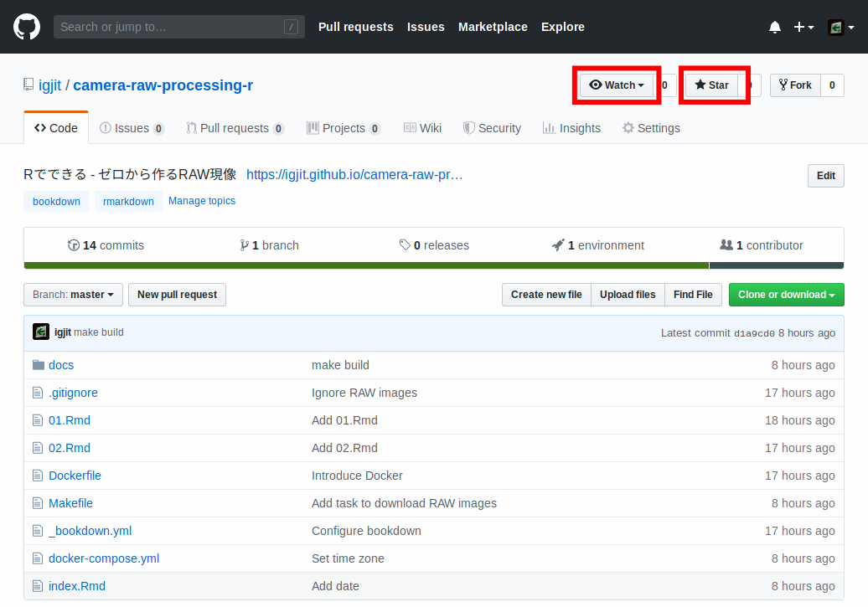Screen dimensions: 868x607
Task: Open the Insights tab
Action: (x=571, y=128)
